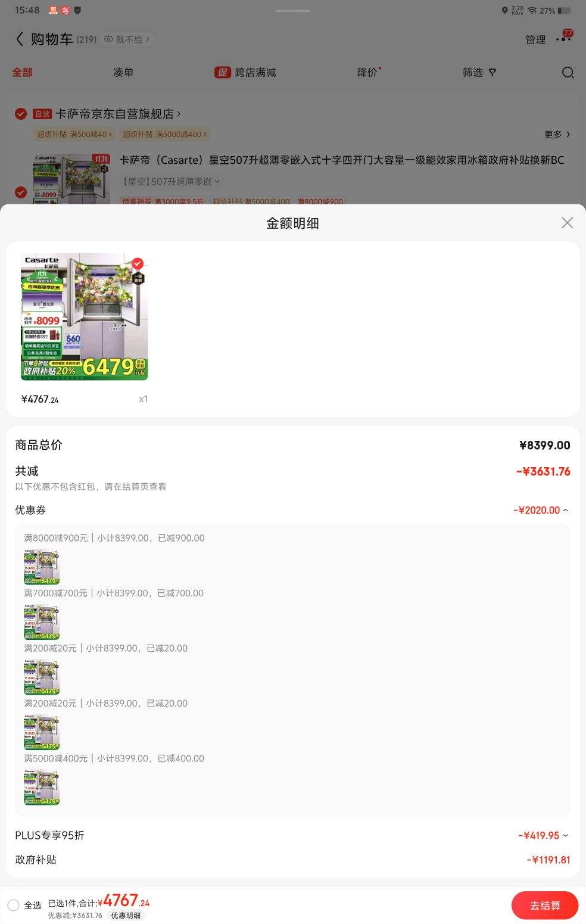Tap the 优惠明细 button
Image resolution: width=586 pixels, height=924 pixels.
tap(126, 916)
